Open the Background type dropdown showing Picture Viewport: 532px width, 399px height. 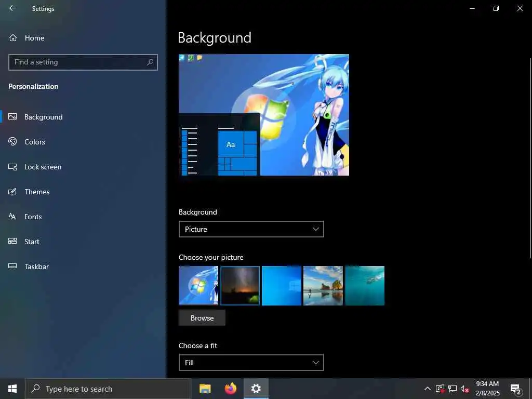251,229
